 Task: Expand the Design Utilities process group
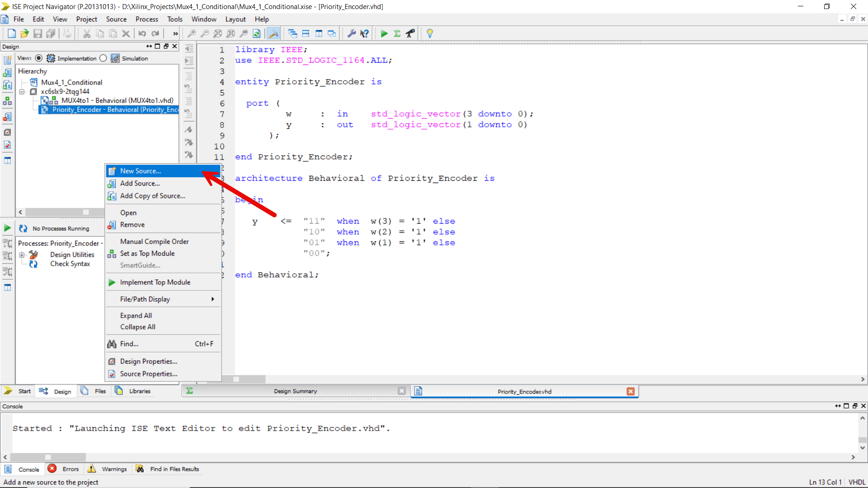tap(23, 254)
